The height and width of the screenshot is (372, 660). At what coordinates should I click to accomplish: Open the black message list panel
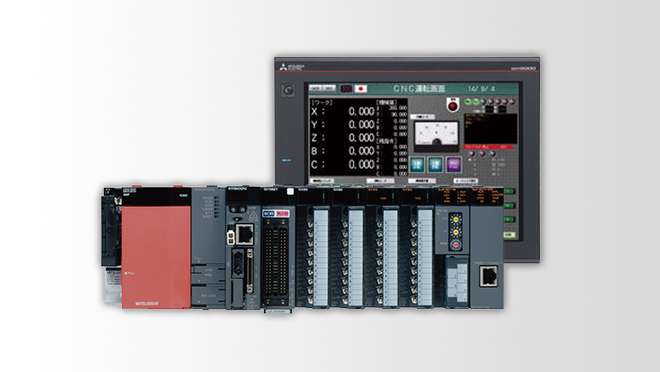[x=490, y=128]
